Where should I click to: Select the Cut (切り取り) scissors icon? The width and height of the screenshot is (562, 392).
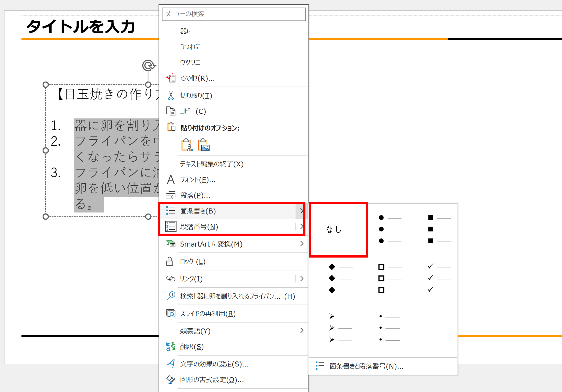[171, 96]
